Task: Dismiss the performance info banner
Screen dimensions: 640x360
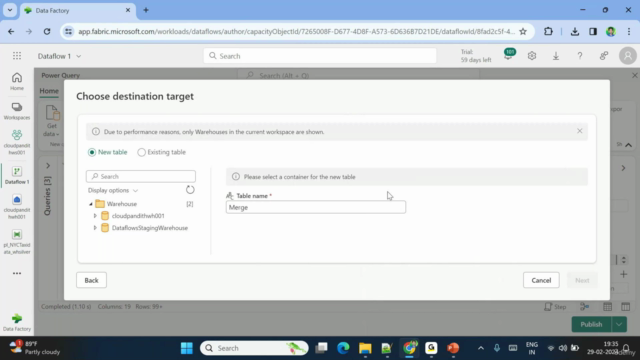Action: click(x=580, y=131)
